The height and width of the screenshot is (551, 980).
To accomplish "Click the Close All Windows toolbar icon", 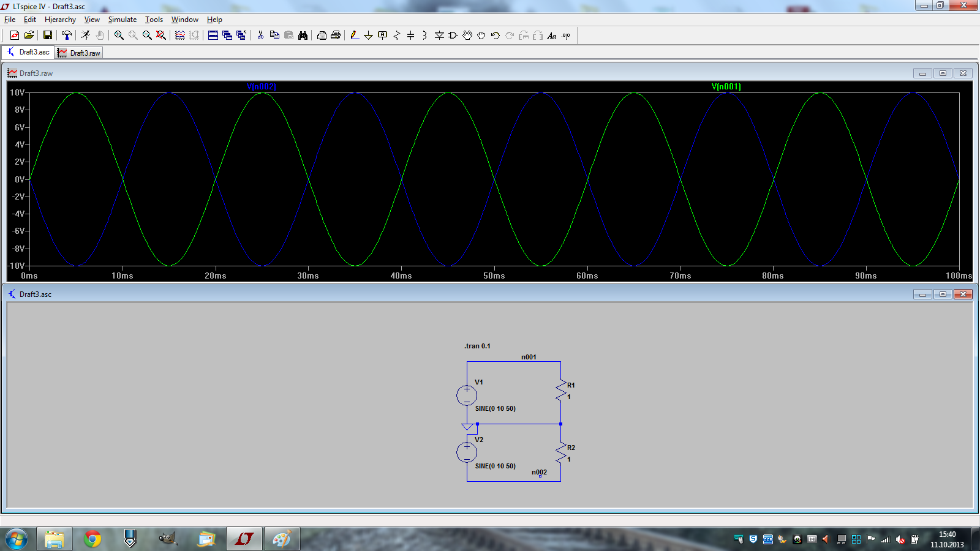I will pos(241,36).
